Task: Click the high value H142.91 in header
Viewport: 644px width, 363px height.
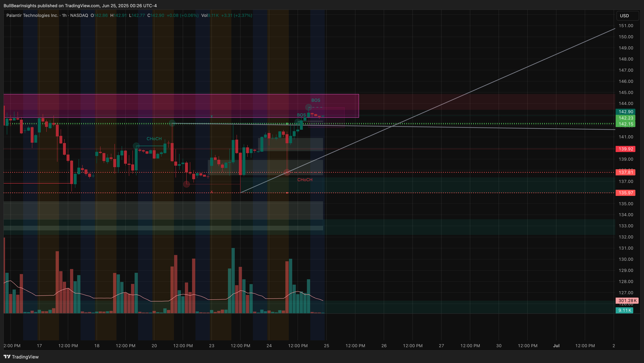Action: tap(118, 15)
